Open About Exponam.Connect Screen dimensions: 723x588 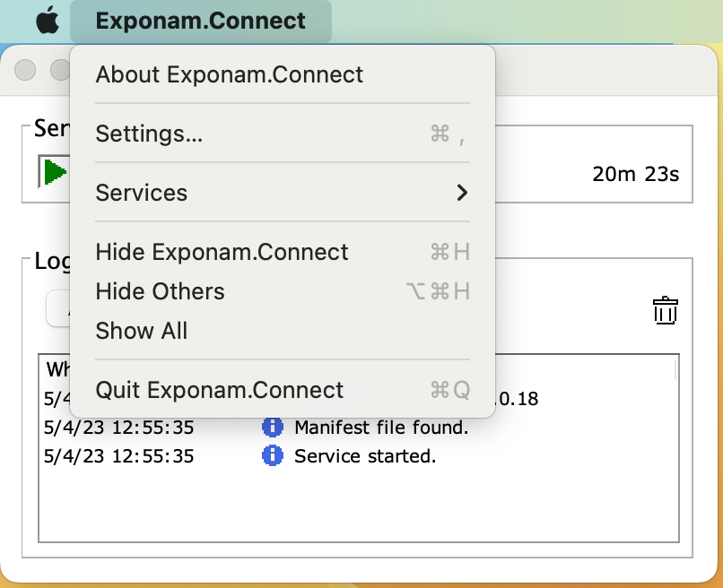point(229,74)
